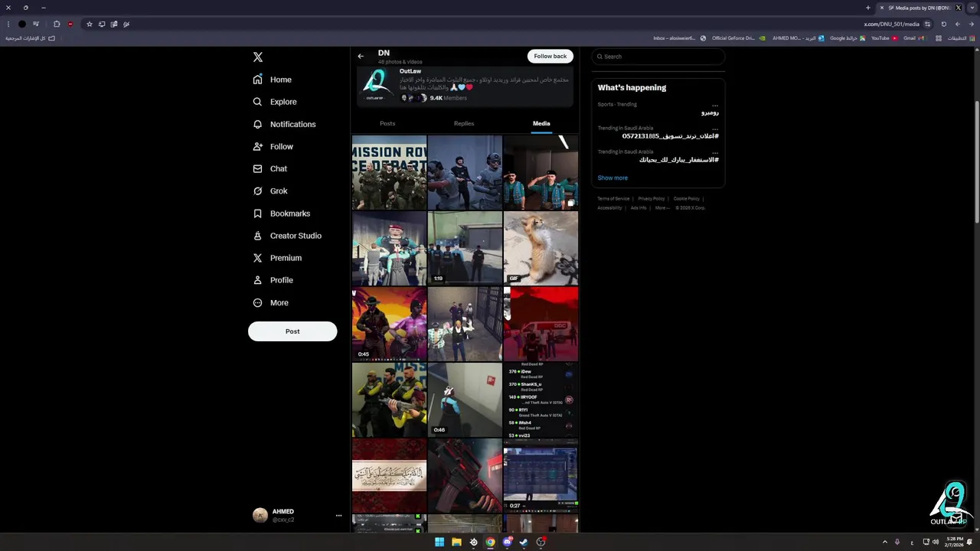Open the Follow page in the sidebar

[273, 146]
